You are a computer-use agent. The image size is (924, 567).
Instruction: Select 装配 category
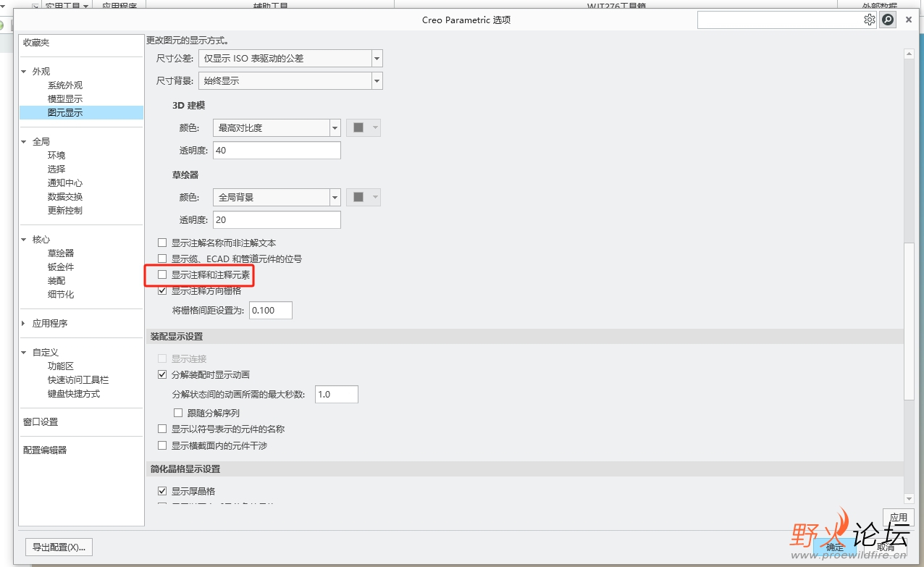point(56,281)
